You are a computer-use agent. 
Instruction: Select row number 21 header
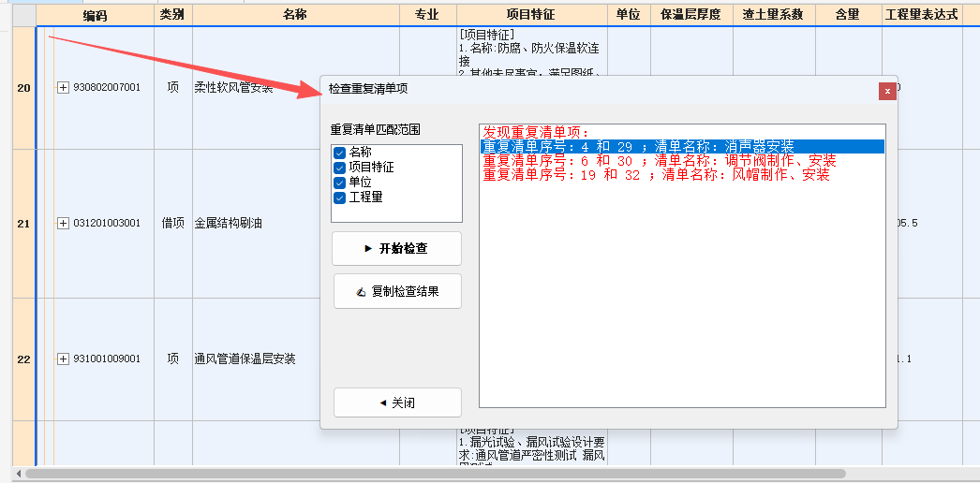click(23, 224)
